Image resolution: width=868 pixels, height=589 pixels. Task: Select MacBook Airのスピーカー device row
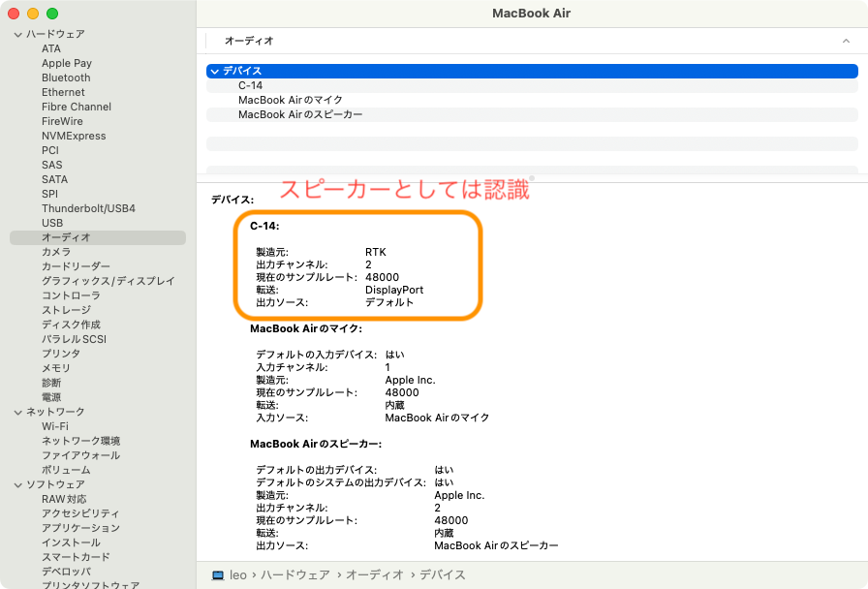300,114
